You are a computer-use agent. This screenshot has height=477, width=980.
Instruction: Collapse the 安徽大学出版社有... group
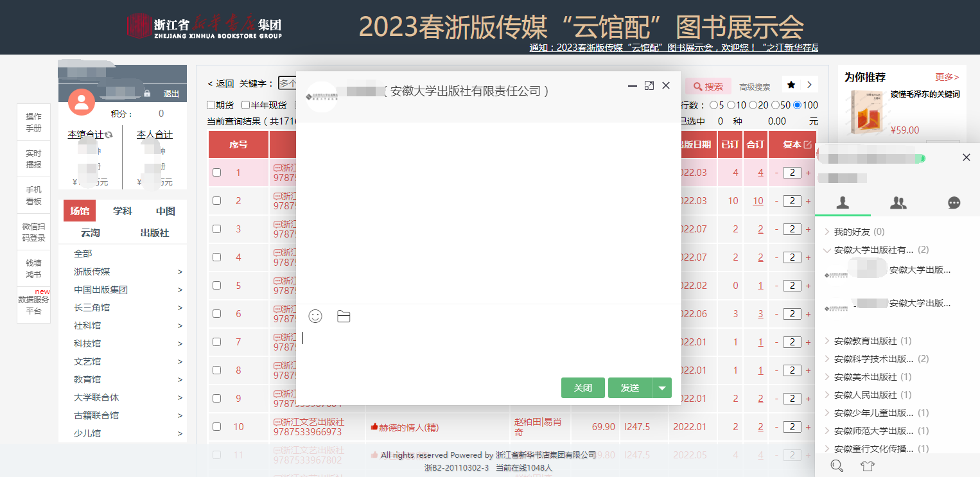tap(827, 250)
